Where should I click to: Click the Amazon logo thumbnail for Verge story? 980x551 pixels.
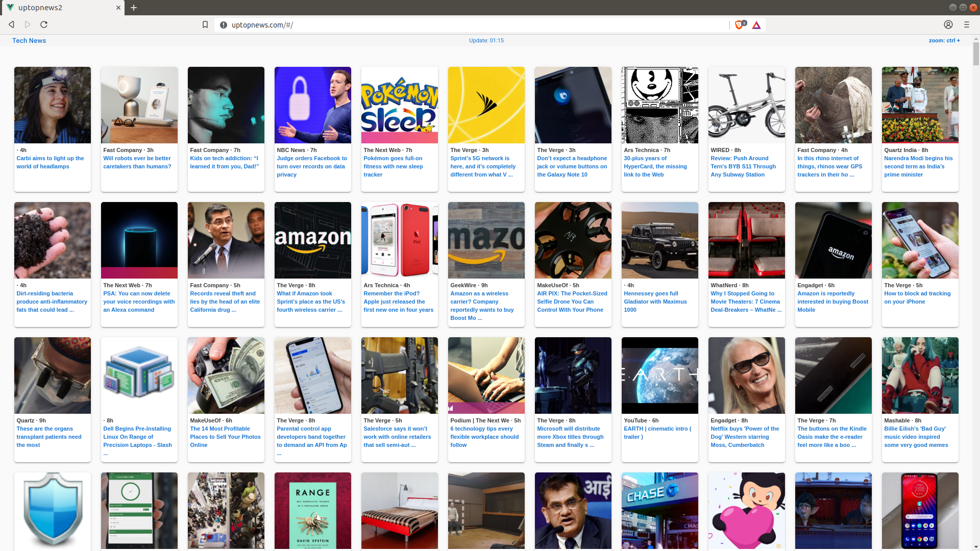tap(312, 240)
